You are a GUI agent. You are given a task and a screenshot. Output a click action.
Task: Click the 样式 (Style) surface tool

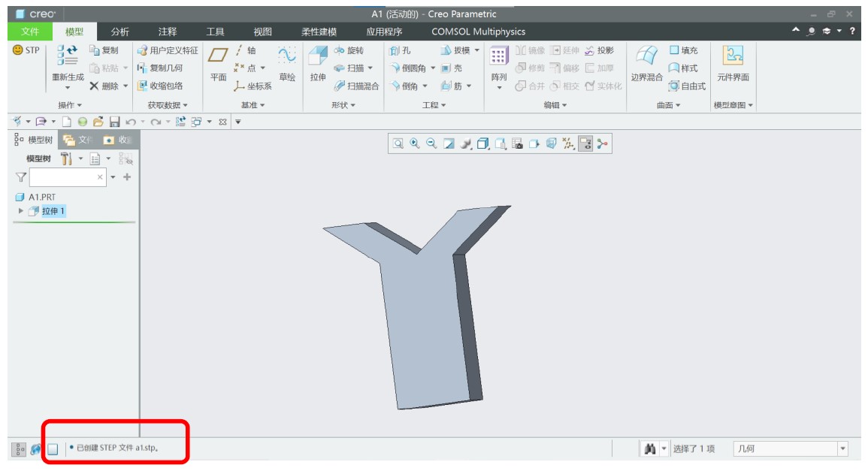tap(683, 68)
